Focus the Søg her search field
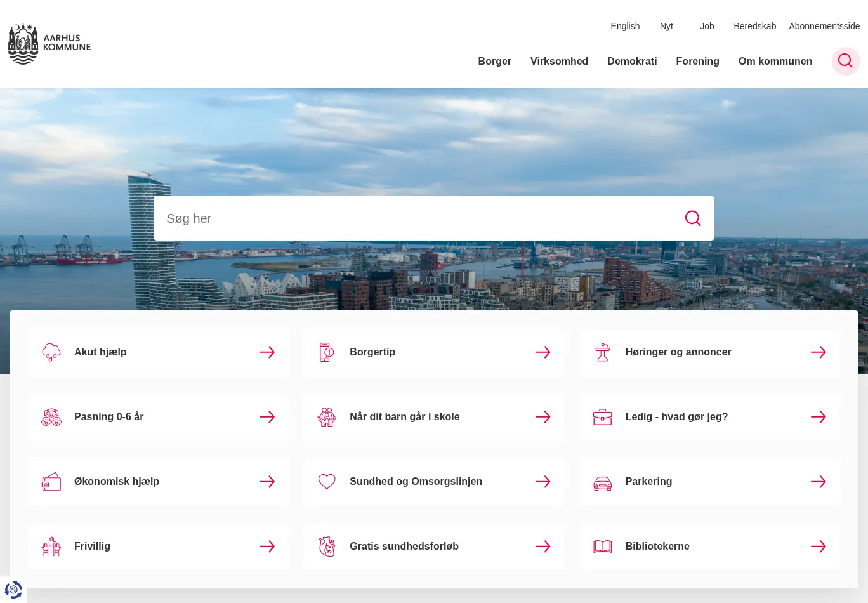The image size is (868, 603). point(412,218)
